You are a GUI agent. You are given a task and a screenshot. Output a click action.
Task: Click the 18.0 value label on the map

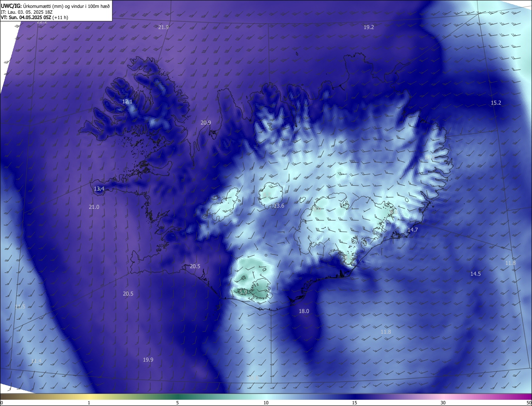[304, 311]
